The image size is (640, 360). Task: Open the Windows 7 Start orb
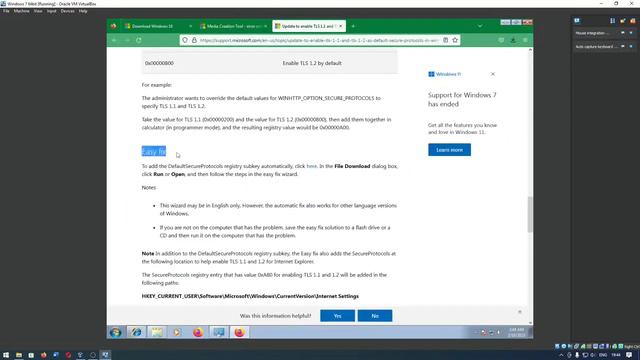116,332
